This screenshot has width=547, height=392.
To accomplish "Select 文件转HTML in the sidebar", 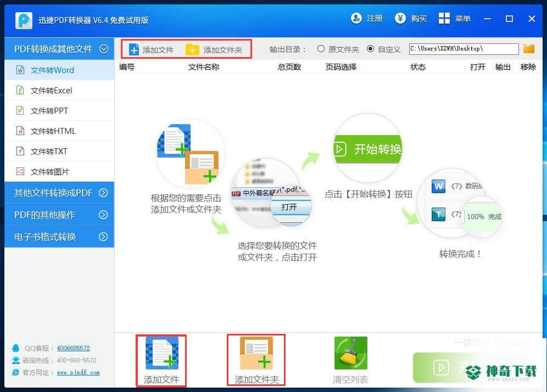I will pyautogui.click(x=59, y=131).
